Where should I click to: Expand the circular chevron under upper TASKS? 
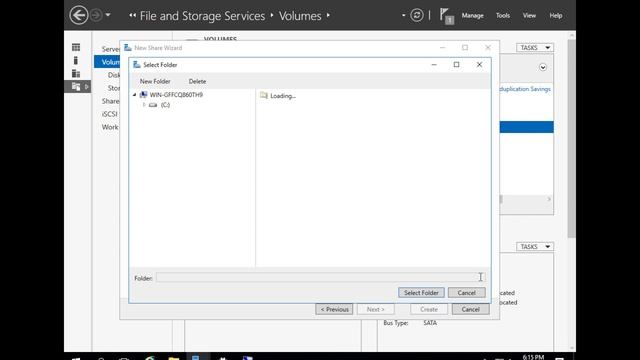pos(542,67)
